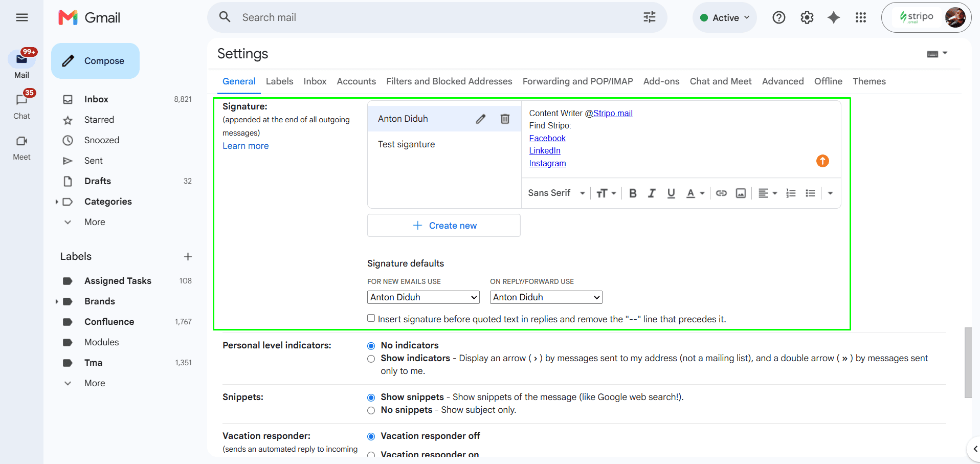The image size is (980, 464).
Task: Click the search magnifier icon
Action: coord(225,17)
